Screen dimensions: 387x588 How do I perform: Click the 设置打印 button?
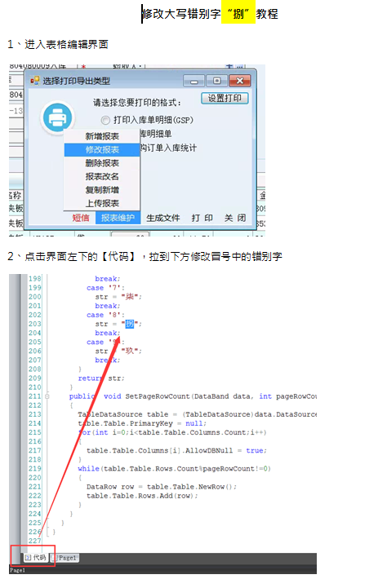225,98
